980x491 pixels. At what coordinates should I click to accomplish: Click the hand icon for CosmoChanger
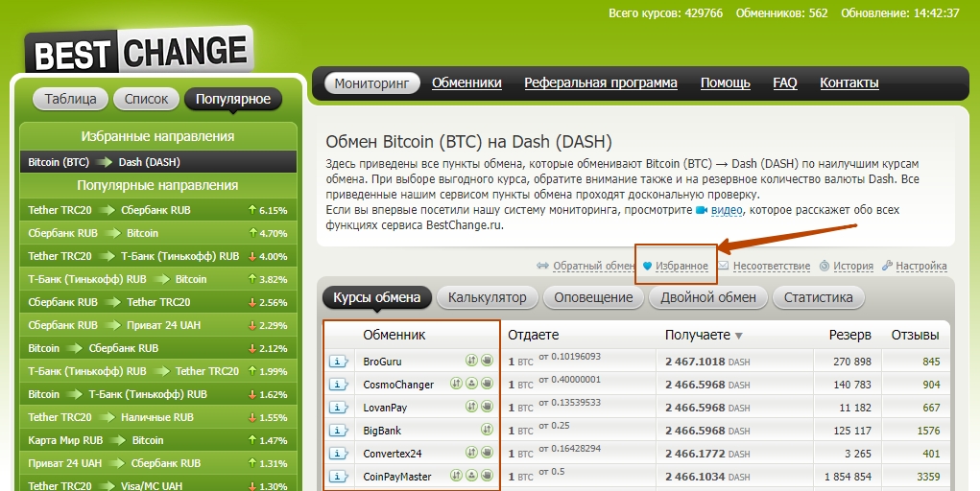point(487,384)
